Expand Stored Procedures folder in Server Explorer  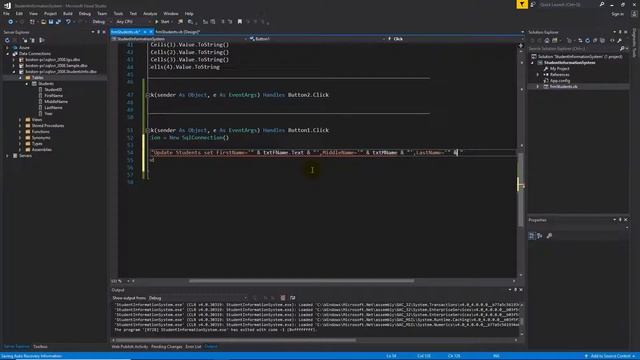tap(20, 126)
